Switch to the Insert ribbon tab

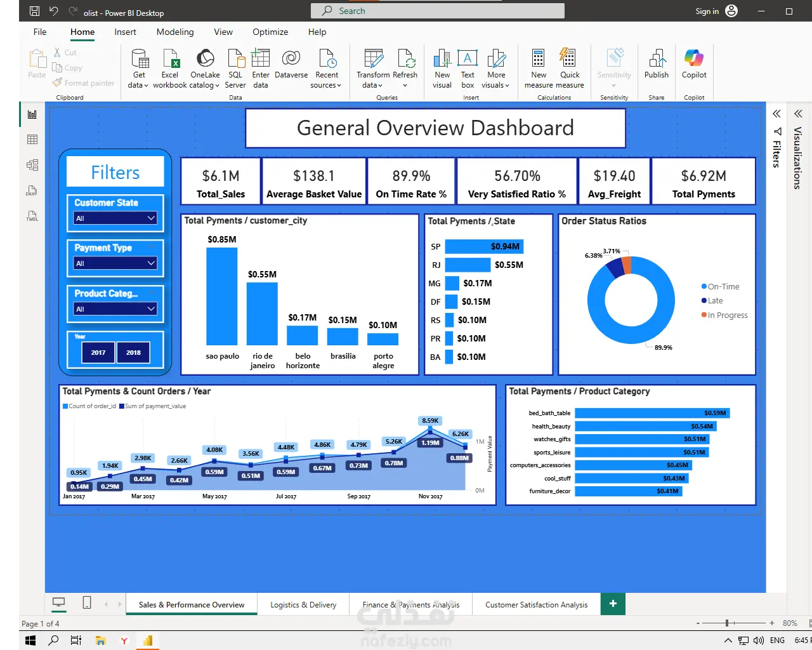(x=125, y=32)
